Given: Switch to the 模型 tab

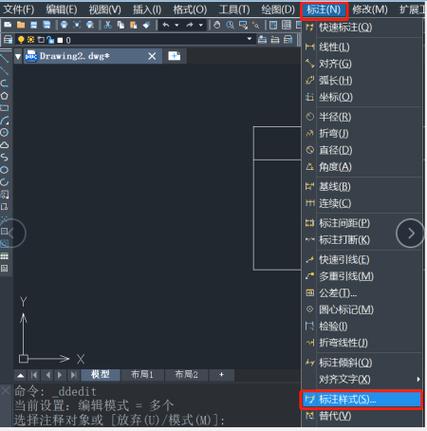Looking at the screenshot, I should pos(100,375).
